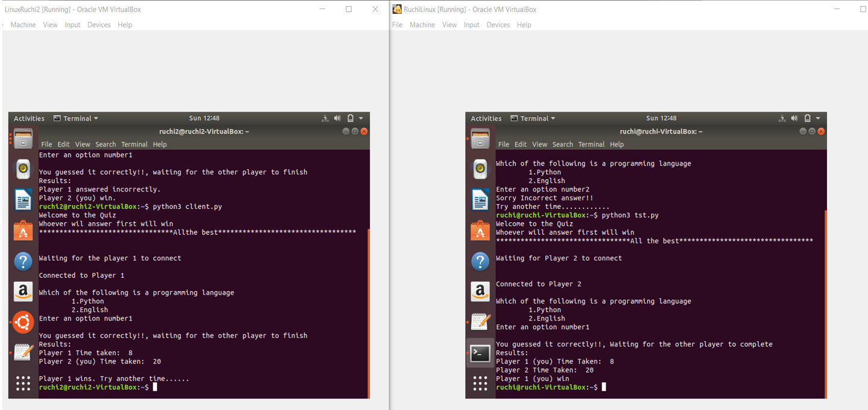Open the gedit Text Editor from the dock
This screenshot has width=868, height=410.
(22, 353)
